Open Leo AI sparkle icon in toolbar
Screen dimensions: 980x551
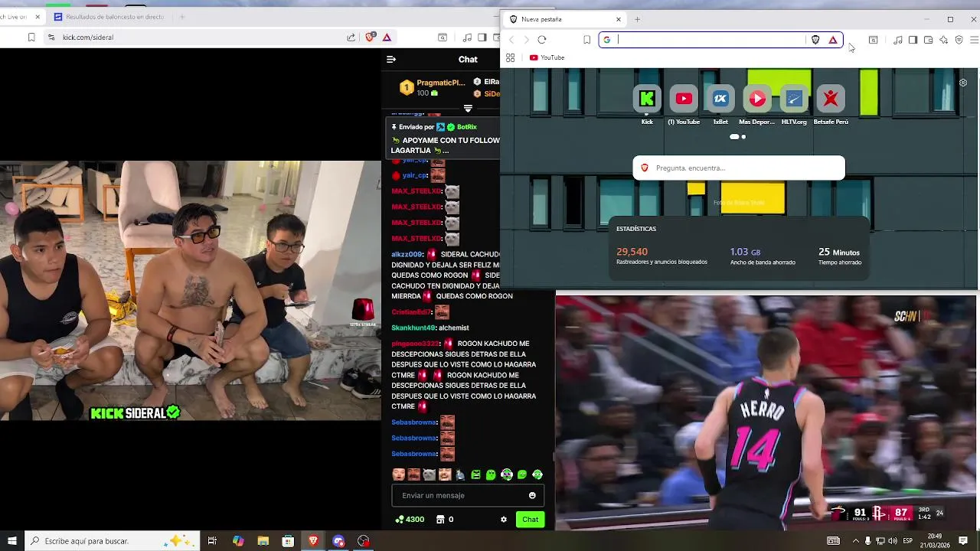pyautogui.click(x=943, y=40)
